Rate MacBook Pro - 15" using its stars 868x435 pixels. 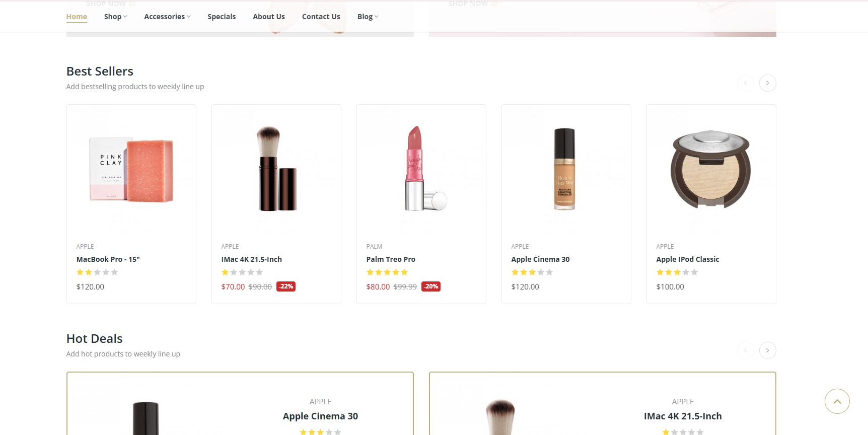click(x=97, y=272)
